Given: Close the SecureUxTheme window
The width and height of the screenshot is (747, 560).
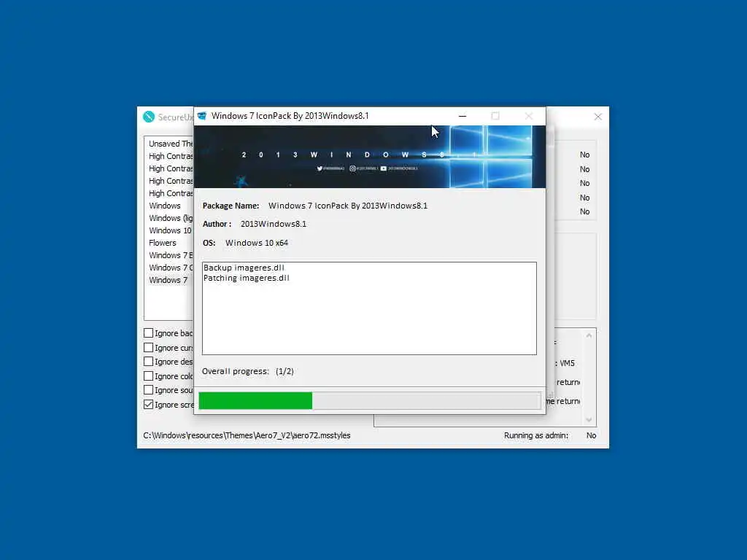Looking at the screenshot, I should (x=598, y=117).
